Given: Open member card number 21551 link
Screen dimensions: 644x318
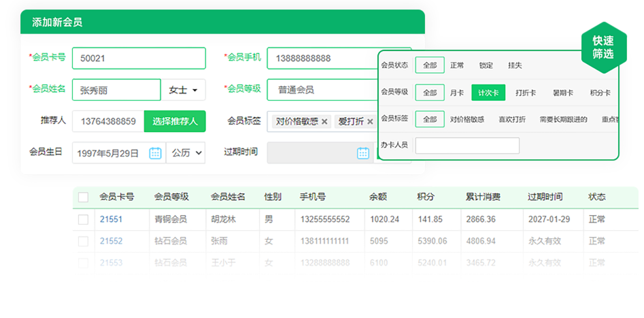Looking at the screenshot, I should click(111, 219).
